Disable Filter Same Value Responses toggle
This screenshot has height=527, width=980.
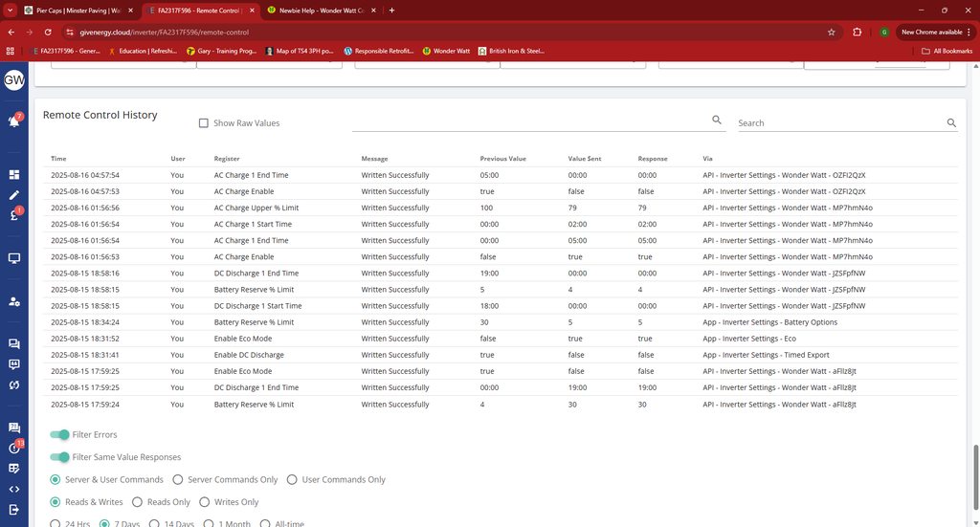click(x=60, y=457)
